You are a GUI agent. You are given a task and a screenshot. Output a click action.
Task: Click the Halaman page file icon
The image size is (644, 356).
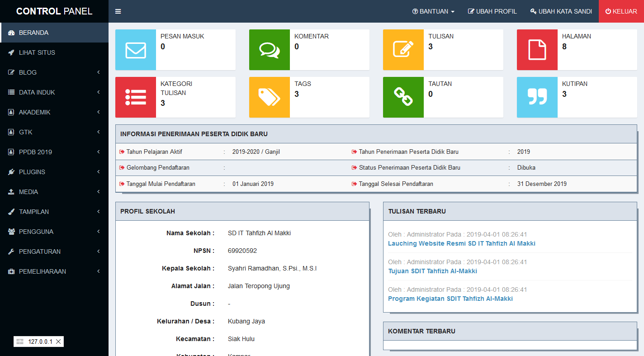537,50
